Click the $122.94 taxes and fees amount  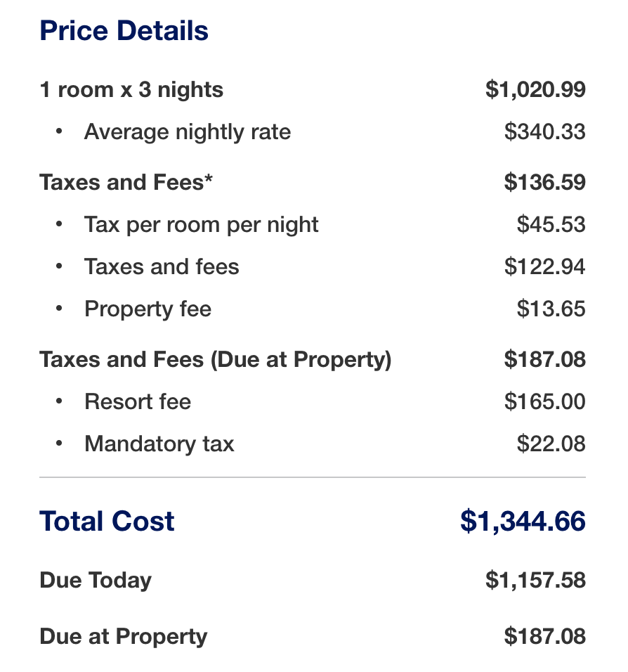click(544, 267)
